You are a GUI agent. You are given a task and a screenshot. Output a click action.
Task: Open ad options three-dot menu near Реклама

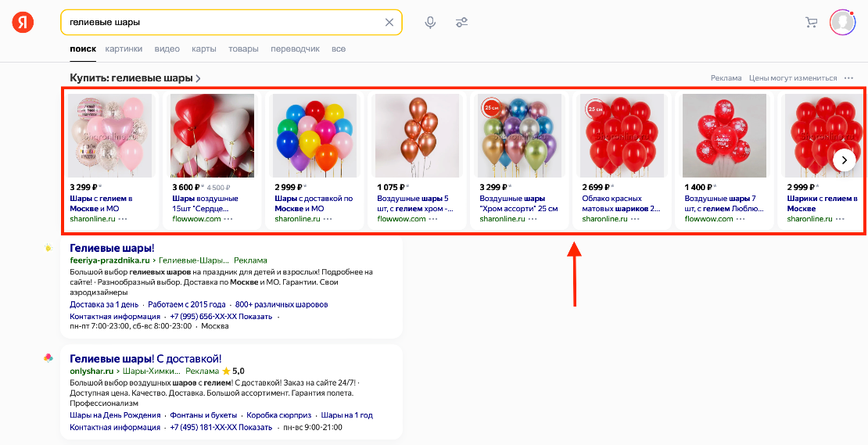point(848,78)
